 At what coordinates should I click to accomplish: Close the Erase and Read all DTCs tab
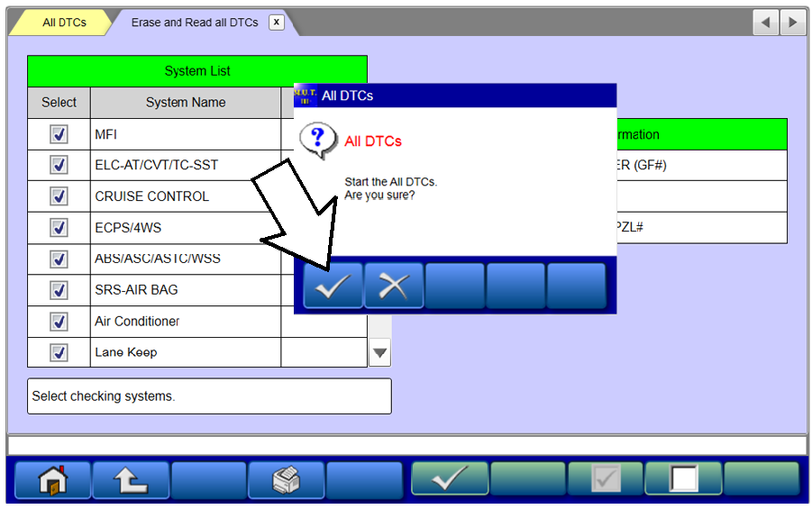[277, 23]
